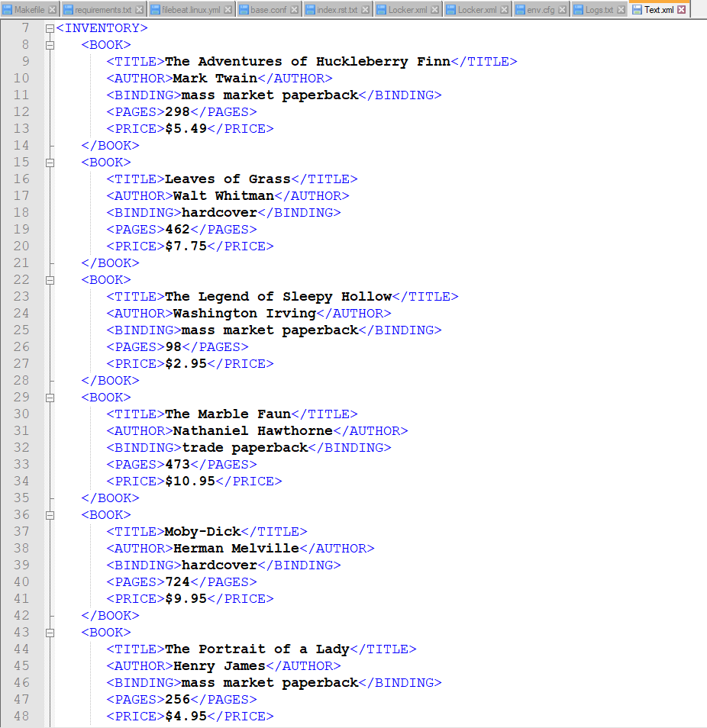Close the requirements.txt tab
Viewport: 707px width, 728px height.
(139, 10)
